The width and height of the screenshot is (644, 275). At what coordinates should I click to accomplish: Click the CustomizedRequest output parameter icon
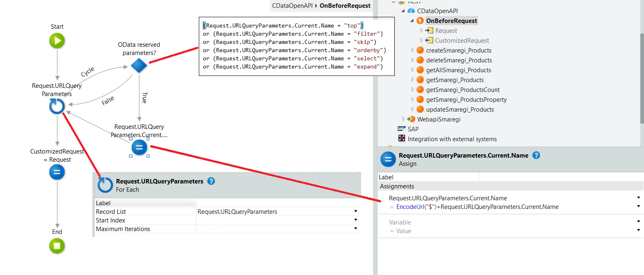pyautogui.click(x=429, y=40)
